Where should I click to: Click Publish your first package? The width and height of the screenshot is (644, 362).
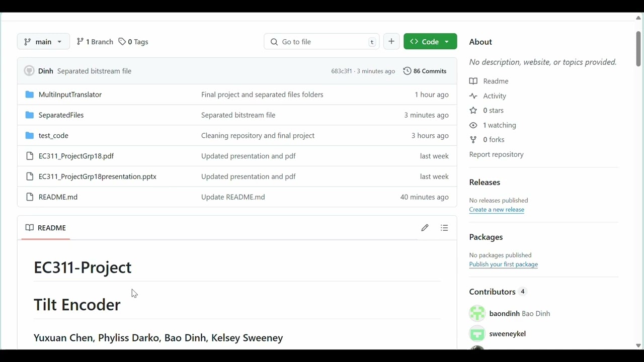(x=504, y=264)
